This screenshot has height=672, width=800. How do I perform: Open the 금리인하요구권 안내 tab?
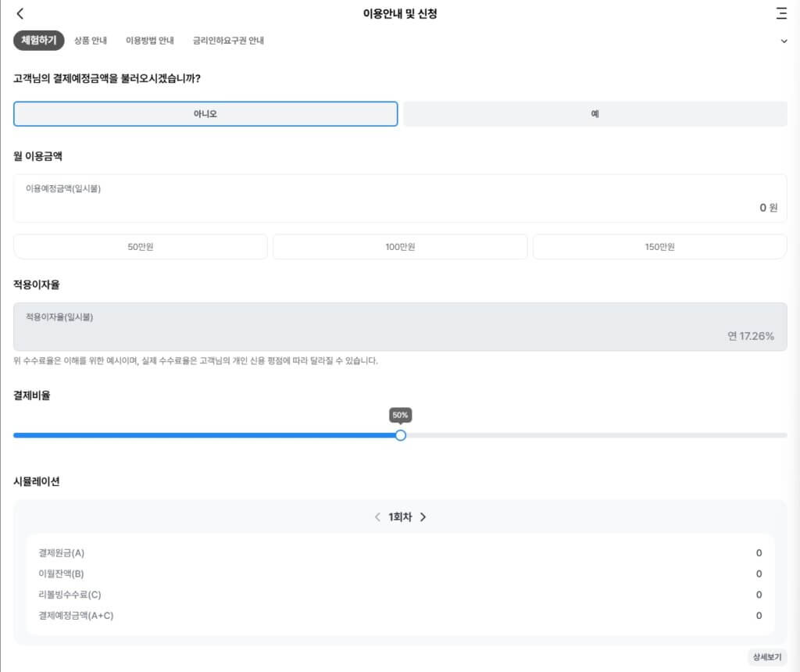[228, 41]
